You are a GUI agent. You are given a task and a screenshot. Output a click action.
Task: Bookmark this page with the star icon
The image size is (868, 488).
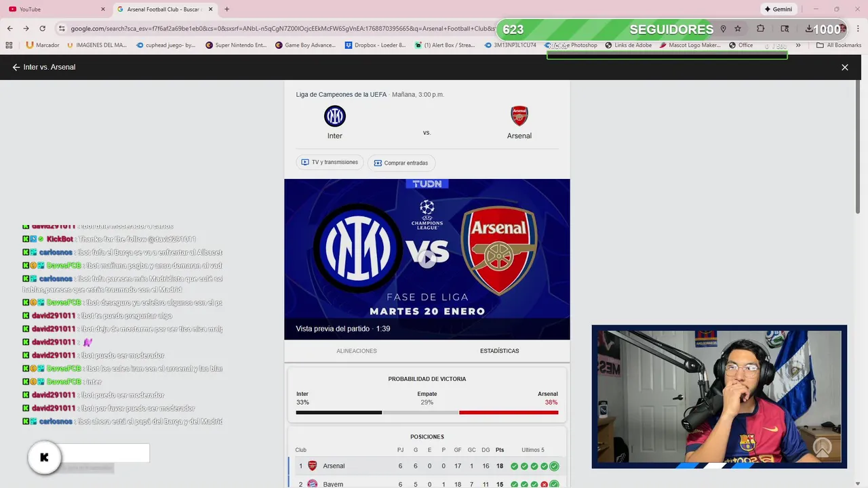pos(738,28)
